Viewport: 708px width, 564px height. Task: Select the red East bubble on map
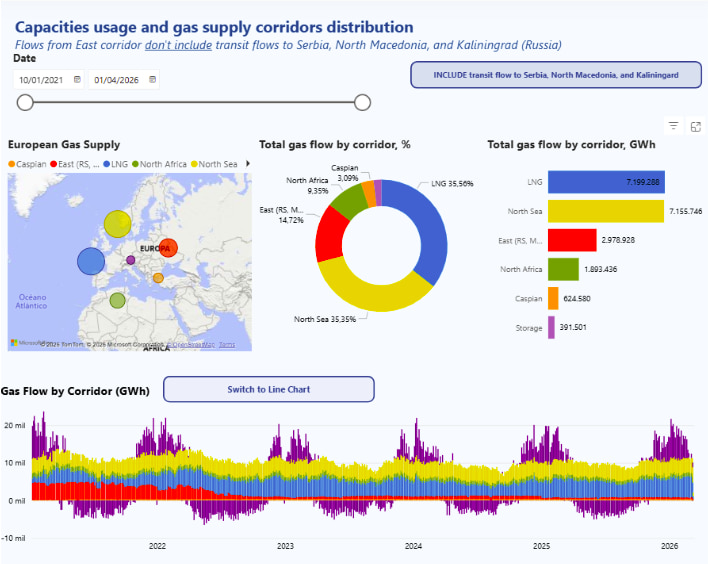pos(167,247)
